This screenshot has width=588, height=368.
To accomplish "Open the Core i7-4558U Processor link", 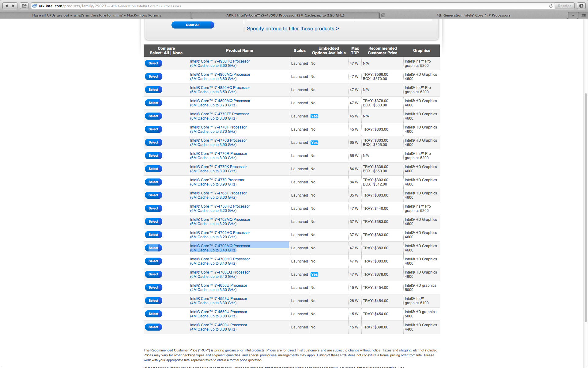I will click(219, 301).
